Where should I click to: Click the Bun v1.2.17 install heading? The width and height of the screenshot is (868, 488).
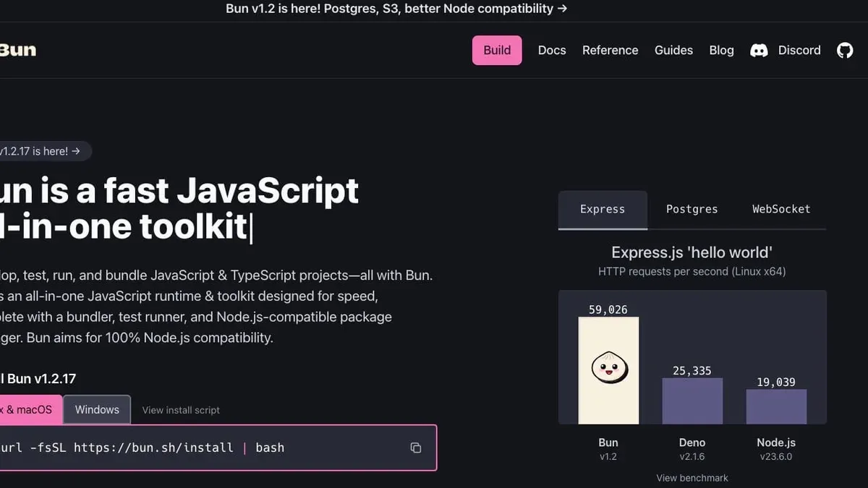pos(38,379)
